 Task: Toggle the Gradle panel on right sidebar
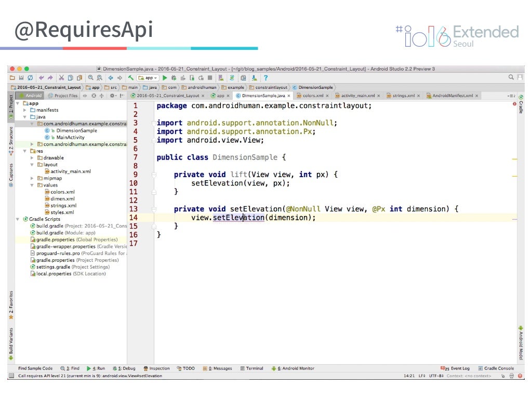(x=521, y=104)
